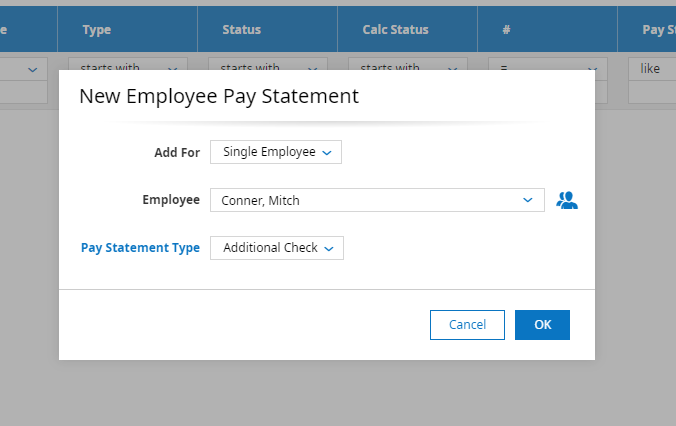Image resolution: width=676 pixels, height=426 pixels.
Task: Confirm the dialog with OK
Action: tap(542, 325)
